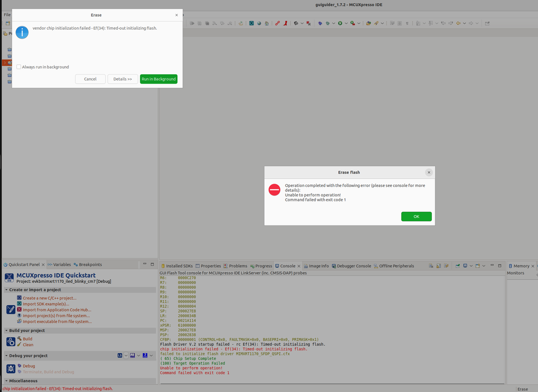Screen dimensions: 538x392
Task: Open the Properties tab
Action: [208, 266]
